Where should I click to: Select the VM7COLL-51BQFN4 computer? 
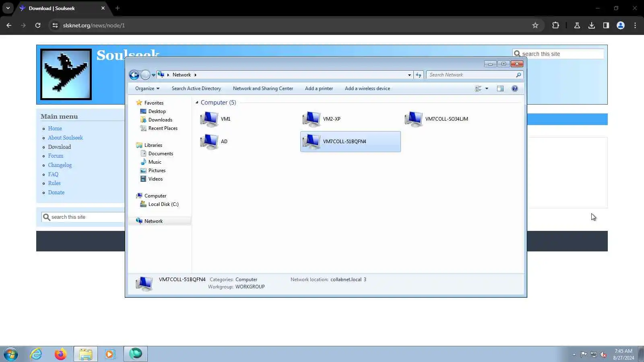[x=350, y=142]
